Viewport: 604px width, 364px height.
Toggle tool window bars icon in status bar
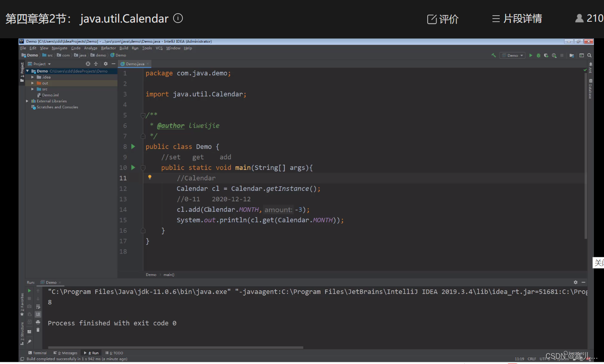(x=22, y=359)
